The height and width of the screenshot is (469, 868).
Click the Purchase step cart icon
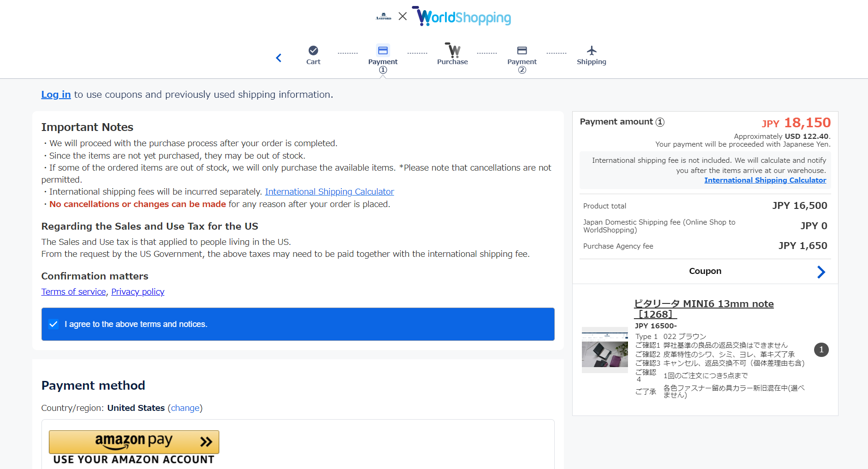(x=452, y=50)
